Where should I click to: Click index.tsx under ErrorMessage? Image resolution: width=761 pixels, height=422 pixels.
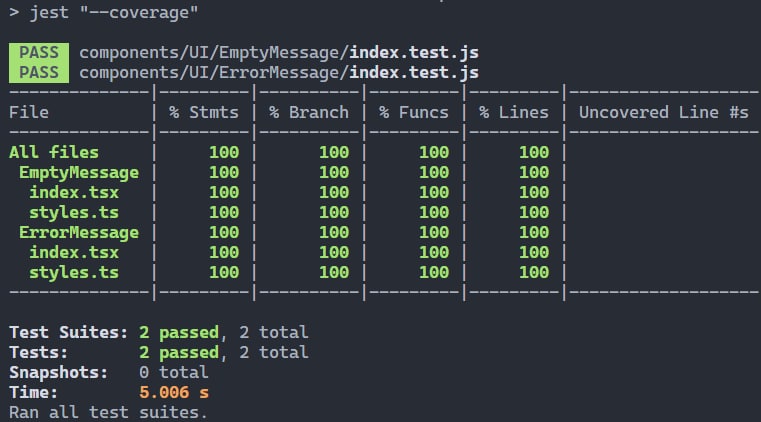point(74,252)
